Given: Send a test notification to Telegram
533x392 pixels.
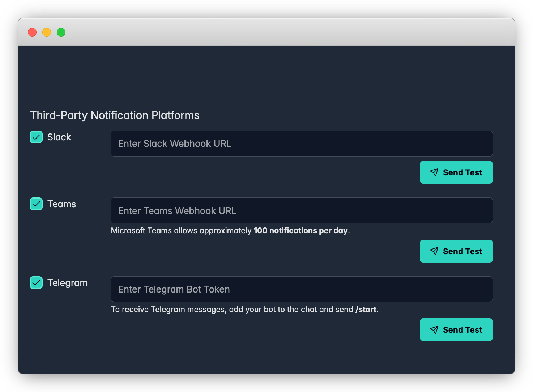Looking at the screenshot, I should tap(456, 330).
